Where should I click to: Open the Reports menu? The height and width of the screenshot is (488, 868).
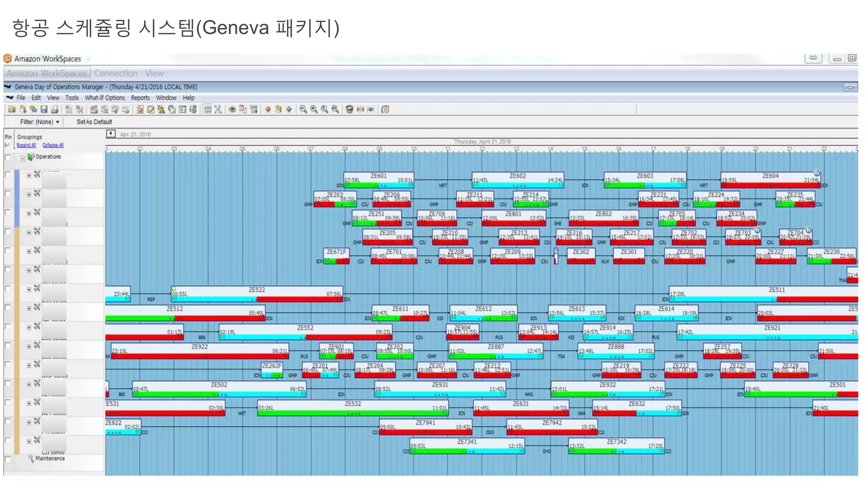point(140,98)
